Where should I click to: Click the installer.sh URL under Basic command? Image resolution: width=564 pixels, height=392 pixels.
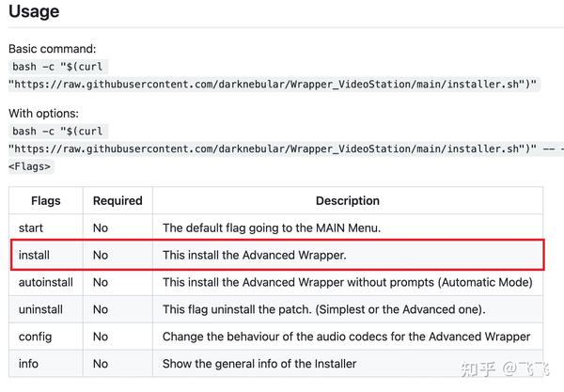[x=273, y=84]
